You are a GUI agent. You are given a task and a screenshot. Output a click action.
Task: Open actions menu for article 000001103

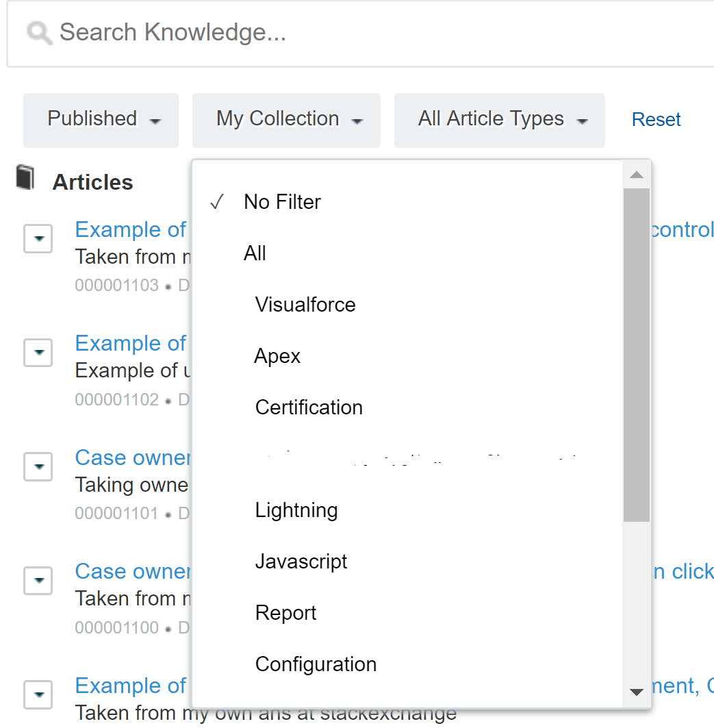coord(38,238)
